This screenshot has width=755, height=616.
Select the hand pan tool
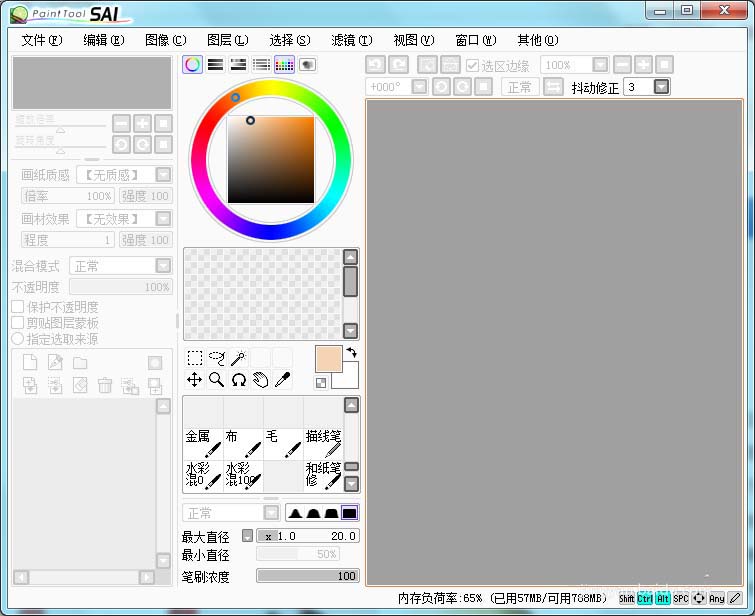260,380
